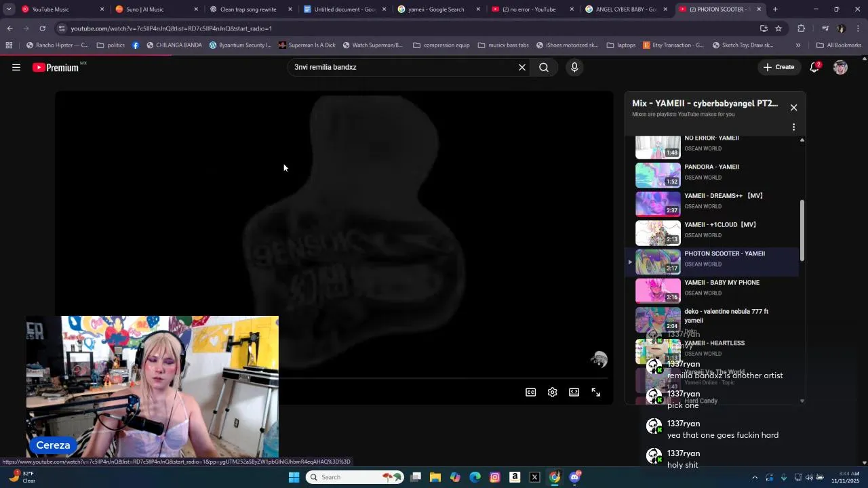
Task: Close the Mix playlist panel
Action: point(793,108)
